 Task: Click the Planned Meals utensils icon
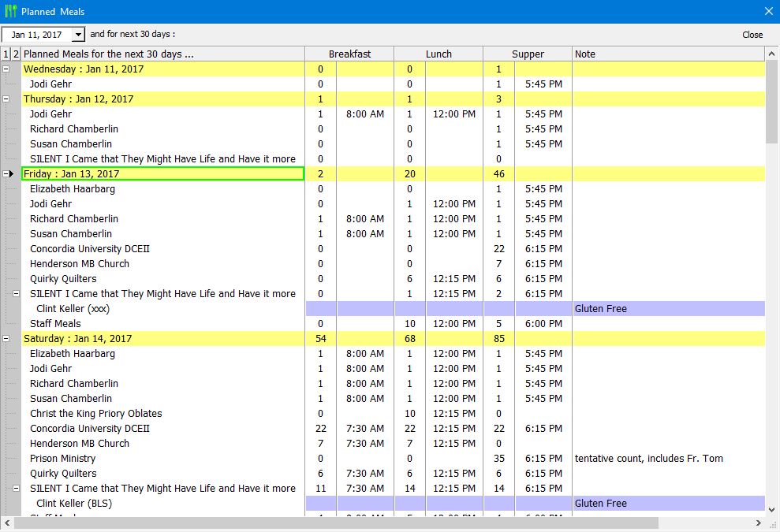(10, 11)
